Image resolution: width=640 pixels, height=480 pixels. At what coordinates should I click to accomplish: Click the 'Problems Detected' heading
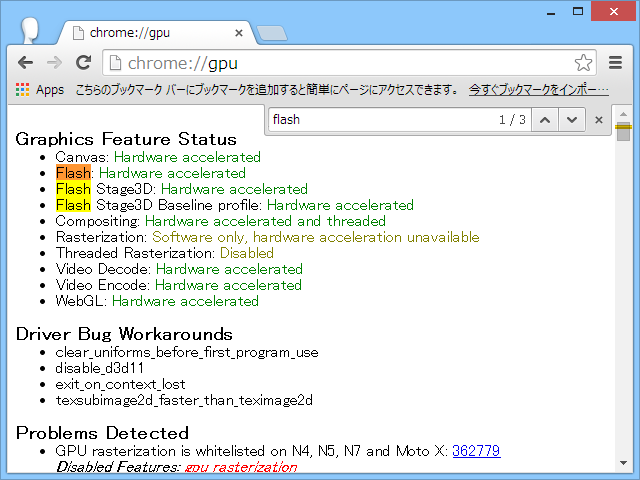(x=102, y=433)
